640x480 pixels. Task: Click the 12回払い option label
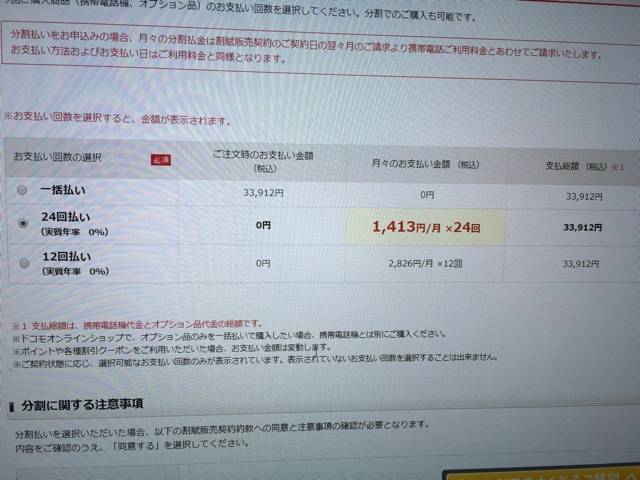(x=67, y=256)
